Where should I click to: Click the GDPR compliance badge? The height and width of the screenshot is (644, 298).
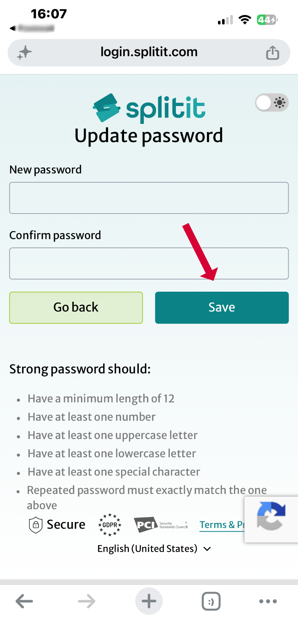click(x=109, y=525)
